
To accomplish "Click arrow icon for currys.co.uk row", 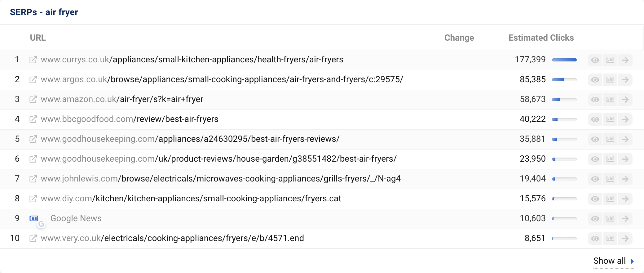I will coord(625,60).
